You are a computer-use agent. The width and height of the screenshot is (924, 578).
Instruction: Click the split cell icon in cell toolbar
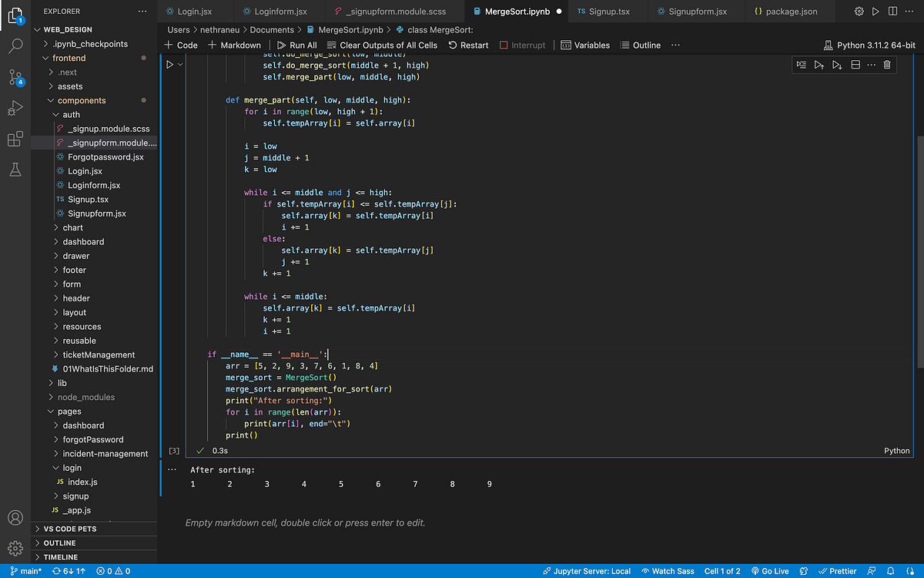coord(855,65)
